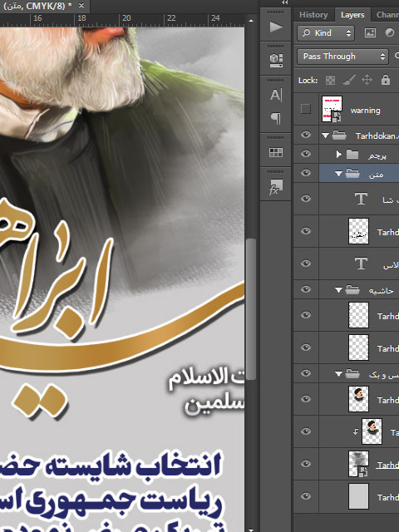Viewport: 399px width, 532px height.
Task: Show the hidden warning layer
Action: pyautogui.click(x=306, y=109)
